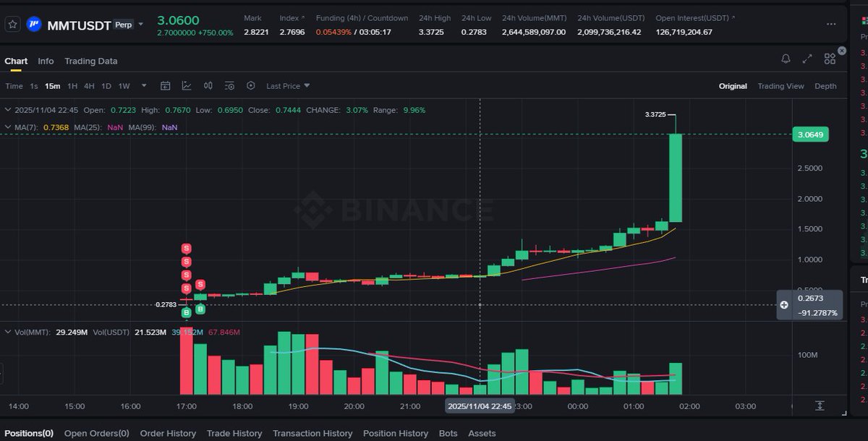Image resolution: width=868 pixels, height=441 pixels.
Task: Select the 1H timeframe
Action: coord(72,85)
